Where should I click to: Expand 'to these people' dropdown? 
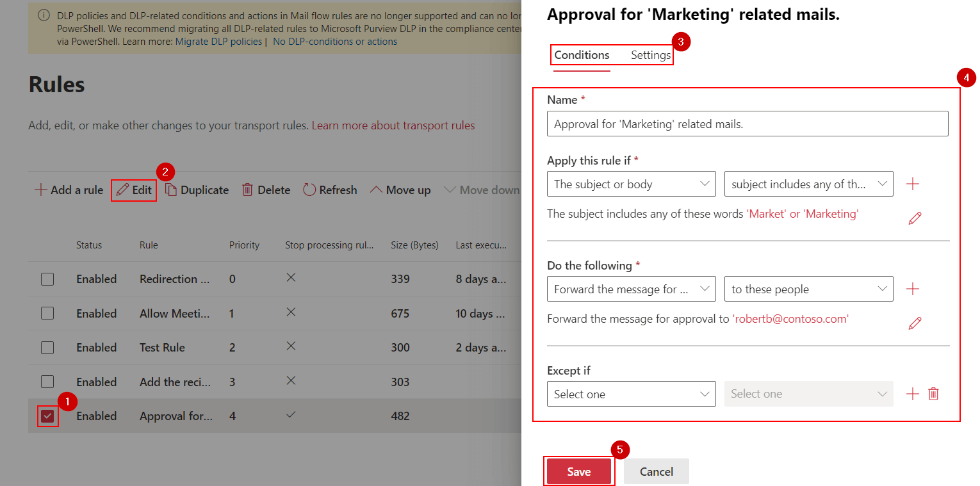tap(808, 289)
